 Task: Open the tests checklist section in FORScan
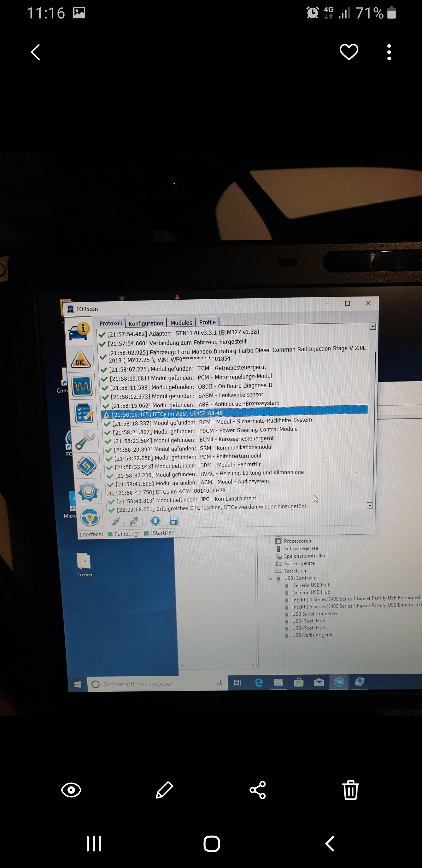[x=84, y=413]
